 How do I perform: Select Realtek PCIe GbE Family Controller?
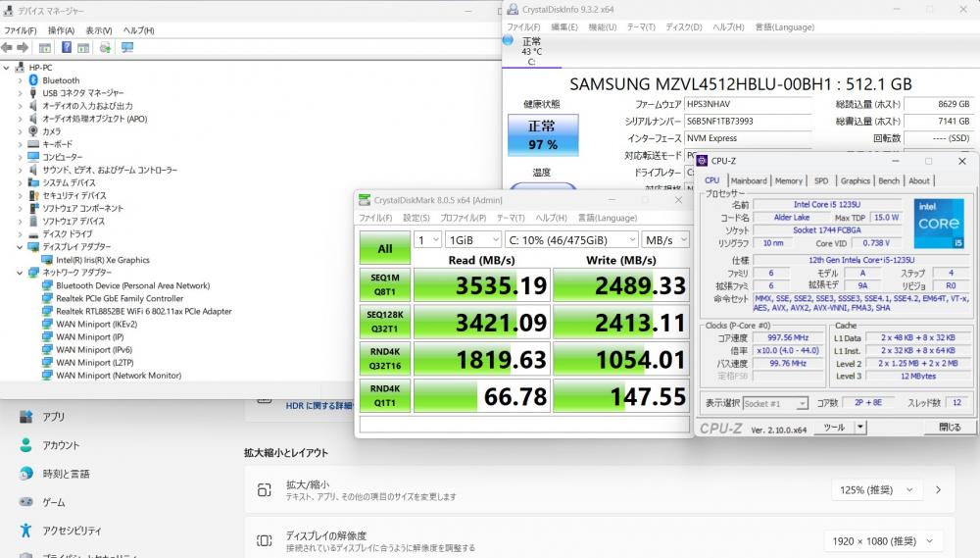pyautogui.click(x=120, y=298)
